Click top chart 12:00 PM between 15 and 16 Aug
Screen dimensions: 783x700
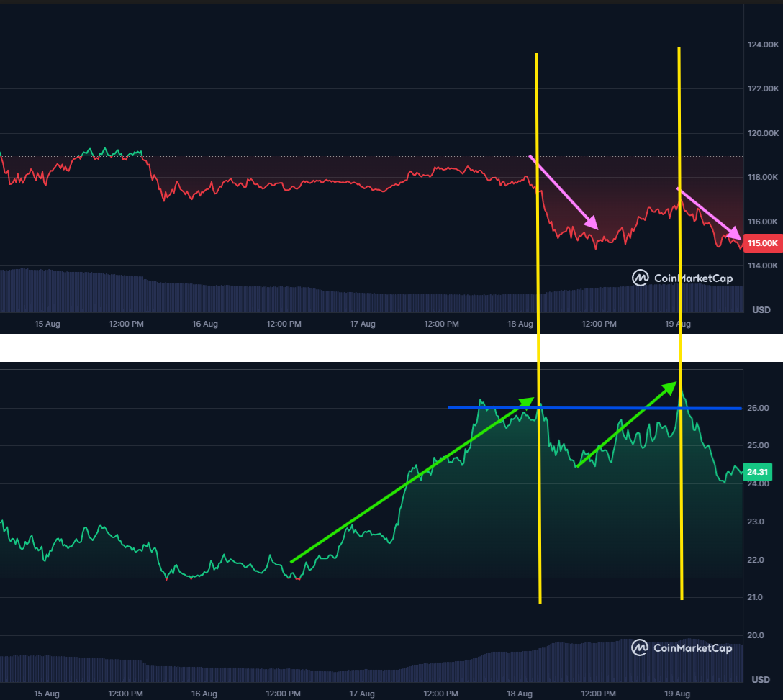tap(127, 324)
